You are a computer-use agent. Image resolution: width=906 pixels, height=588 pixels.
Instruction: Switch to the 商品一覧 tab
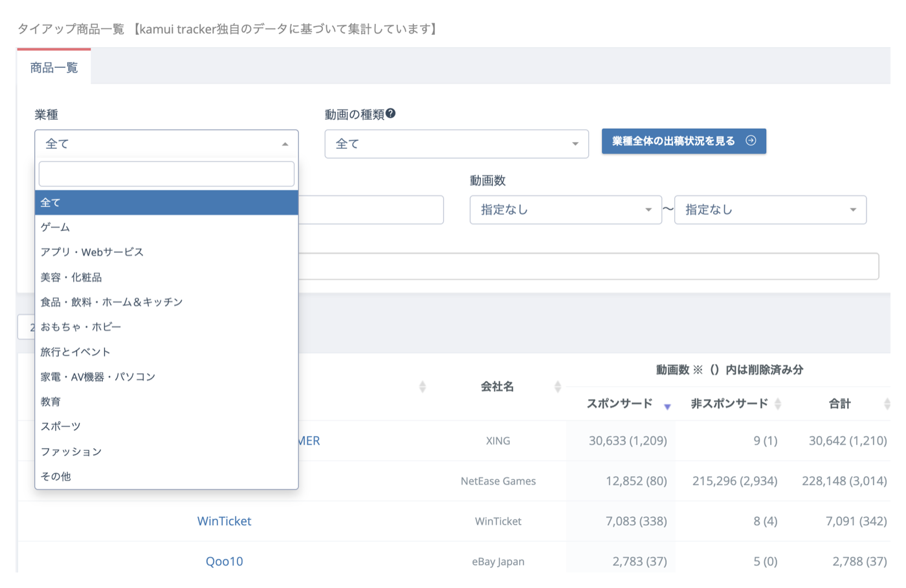[54, 67]
